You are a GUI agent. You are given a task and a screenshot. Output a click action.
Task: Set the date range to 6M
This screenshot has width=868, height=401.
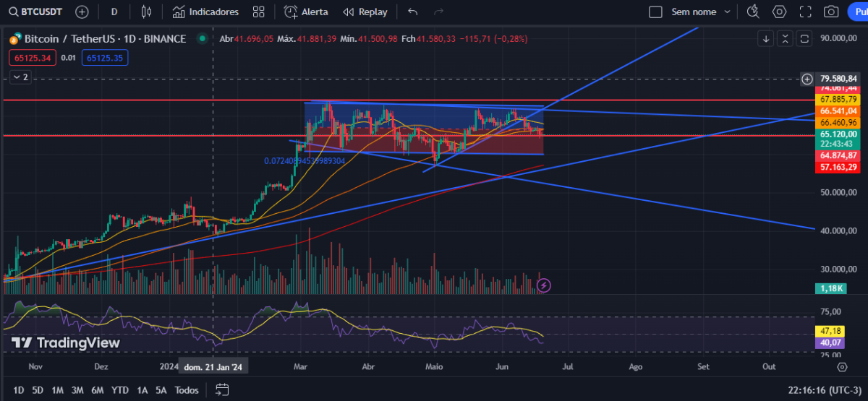click(97, 390)
